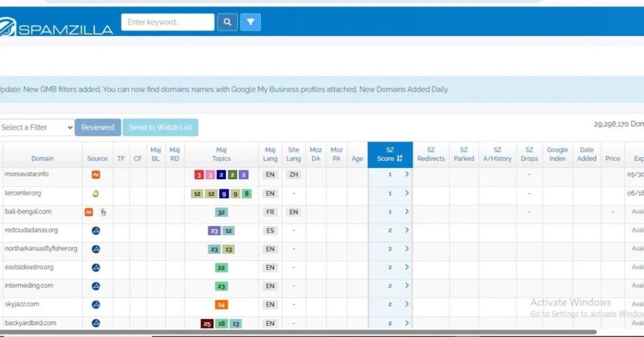Open the intermeding.com domain
The width and height of the screenshot is (644, 337).
tap(29, 285)
